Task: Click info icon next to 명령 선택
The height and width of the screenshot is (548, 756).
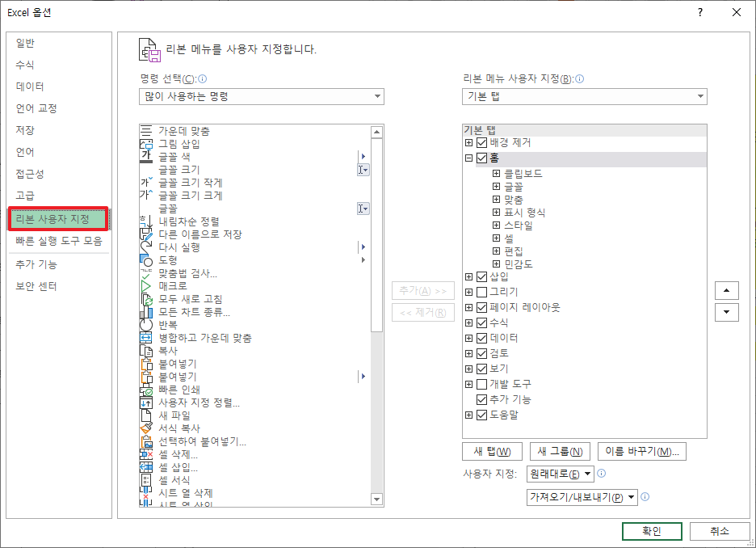Action: 203,78
